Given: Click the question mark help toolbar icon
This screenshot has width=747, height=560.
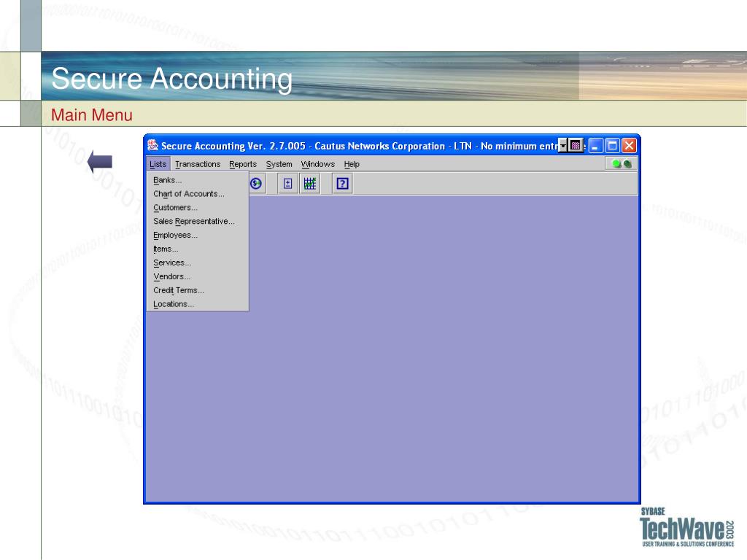Looking at the screenshot, I should (342, 184).
